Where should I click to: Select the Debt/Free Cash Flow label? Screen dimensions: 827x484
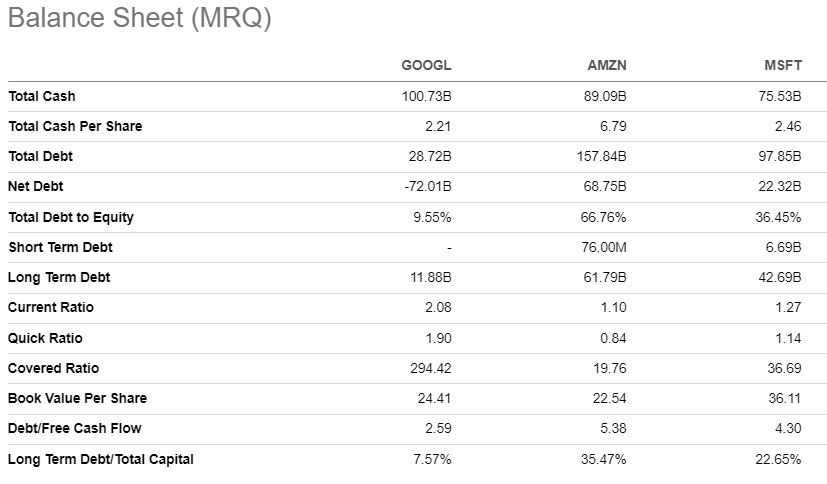tap(75, 428)
